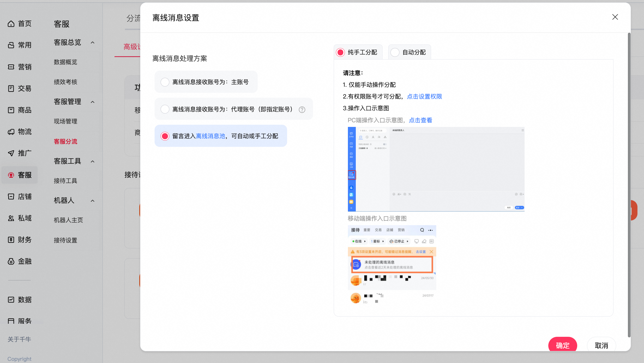This screenshot has height=363, width=644.
Task: Select the 服务 services icon
Action: click(x=11, y=321)
